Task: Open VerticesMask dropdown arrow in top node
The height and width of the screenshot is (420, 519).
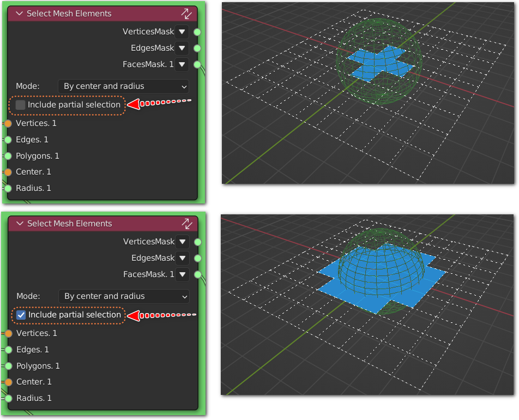Action: (x=182, y=32)
